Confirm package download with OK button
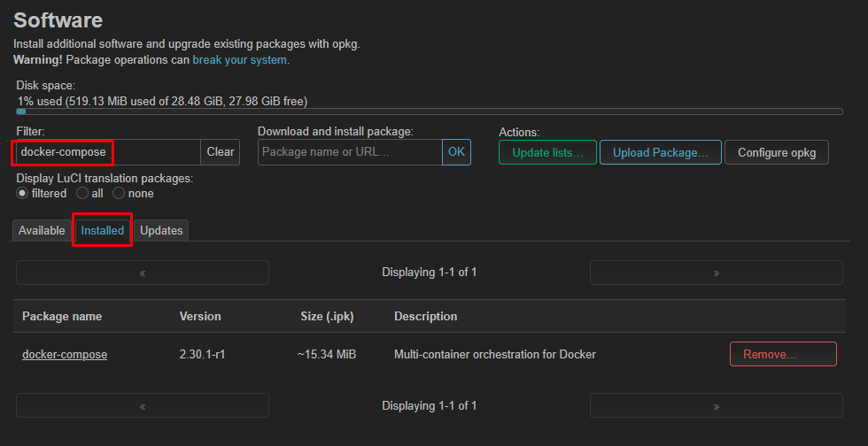Viewport: 868px width, 446px height. (457, 152)
